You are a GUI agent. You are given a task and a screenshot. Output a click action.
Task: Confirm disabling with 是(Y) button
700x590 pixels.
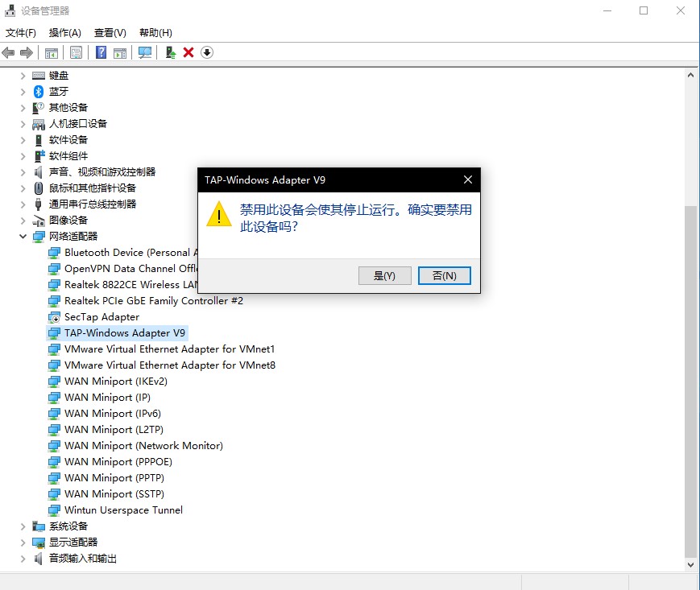(x=384, y=275)
